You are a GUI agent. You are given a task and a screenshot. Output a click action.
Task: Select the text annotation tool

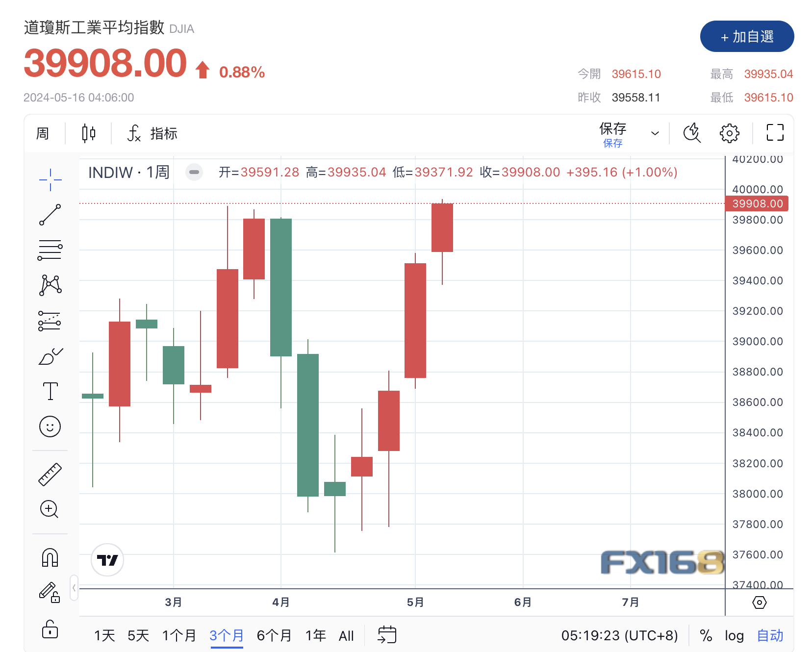click(50, 391)
